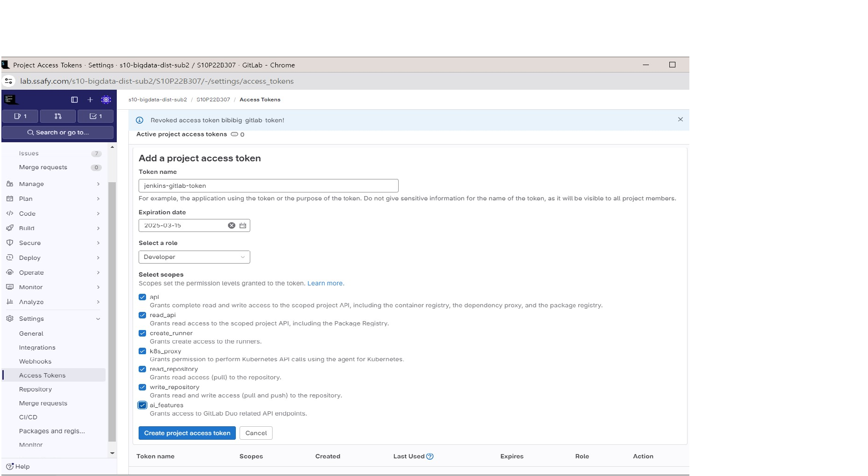868x476 pixels.
Task: Open the Select a role dropdown
Action: coord(194,257)
